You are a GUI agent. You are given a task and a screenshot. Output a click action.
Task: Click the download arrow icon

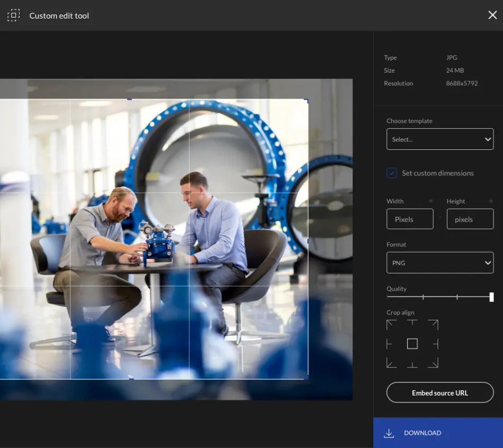click(389, 433)
